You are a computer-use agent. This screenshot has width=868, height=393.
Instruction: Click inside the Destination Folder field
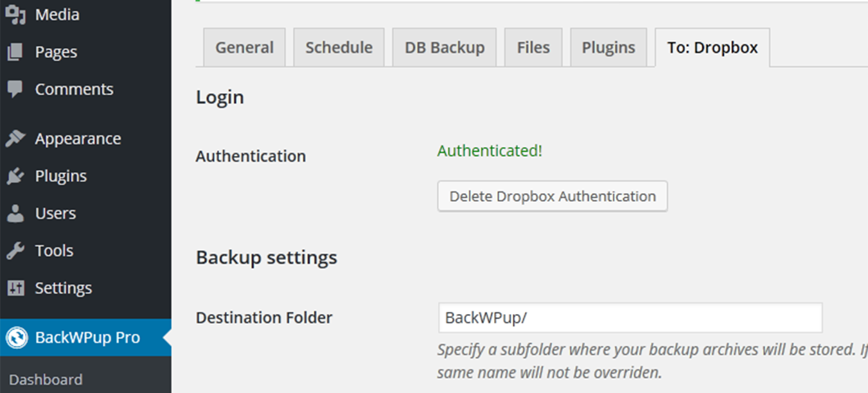tap(630, 317)
